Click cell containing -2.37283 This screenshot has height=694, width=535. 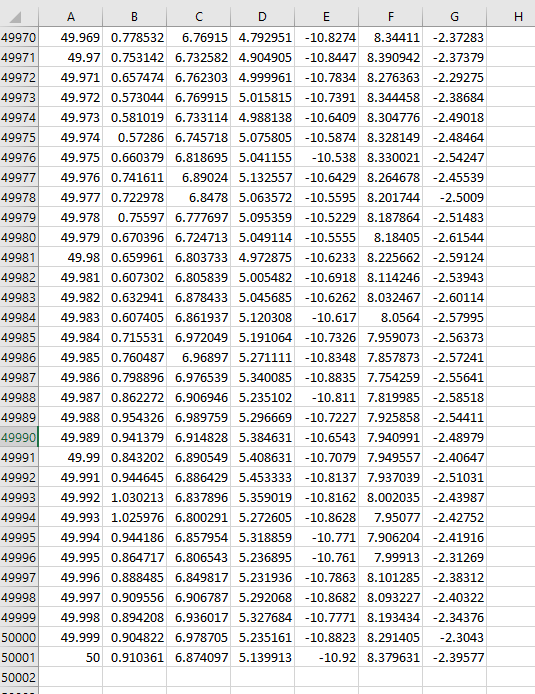click(x=454, y=38)
